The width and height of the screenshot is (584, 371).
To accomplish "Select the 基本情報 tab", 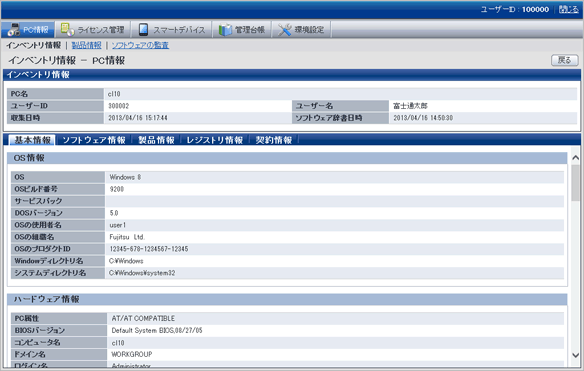I will click(x=32, y=140).
